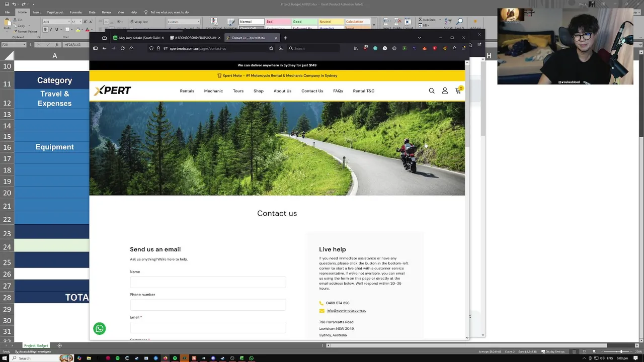Image resolution: width=644 pixels, height=362 pixels.
Task: Pick the font color button
Action: [x=87, y=29]
